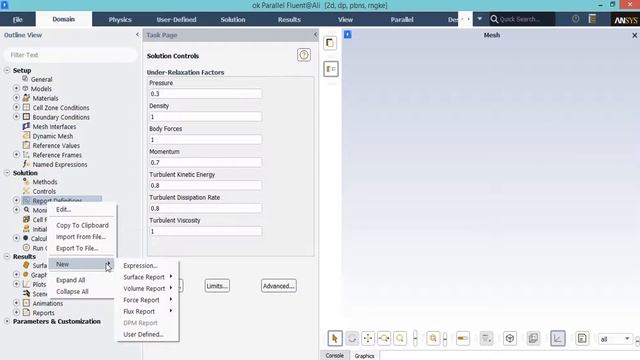Switch to the User-Defined ribbon tab
The height and width of the screenshot is (360, 640).
pos(176,20)
